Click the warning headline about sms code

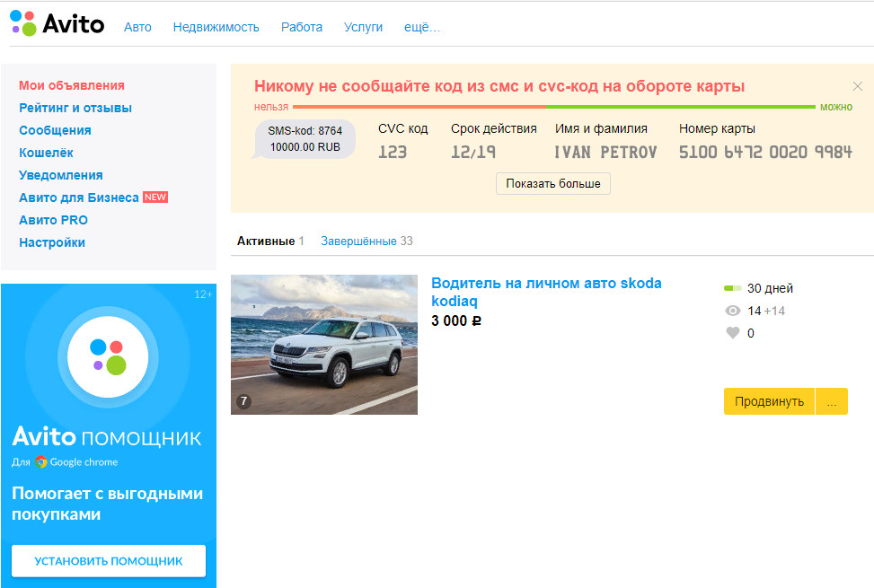click(499, 86)
